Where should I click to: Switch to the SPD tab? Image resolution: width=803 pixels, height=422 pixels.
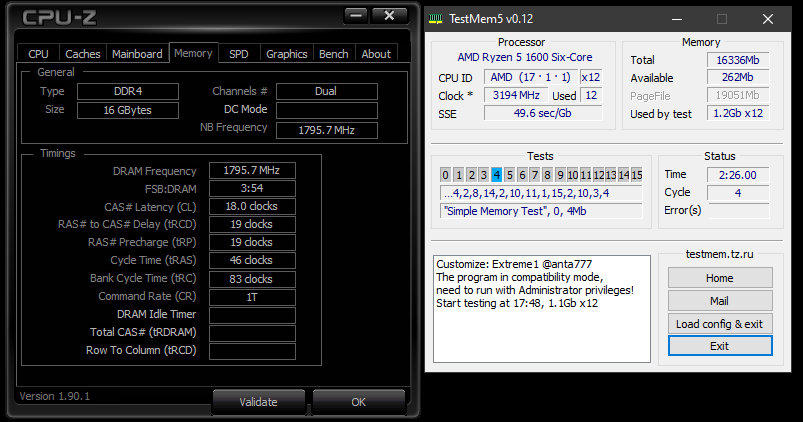[x=239, y=54]
